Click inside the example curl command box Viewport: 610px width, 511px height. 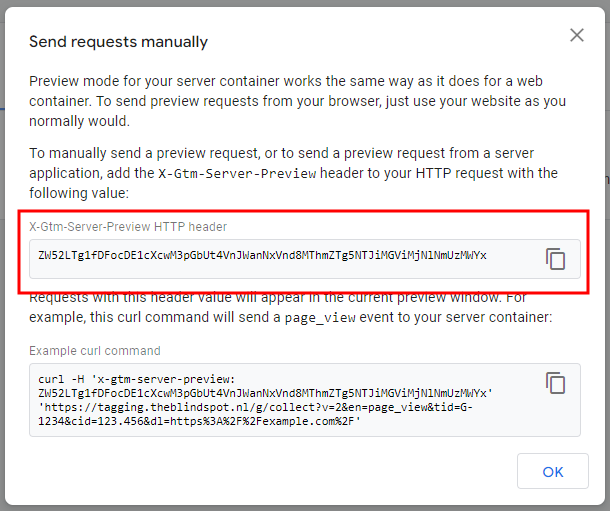click(300, 400)
